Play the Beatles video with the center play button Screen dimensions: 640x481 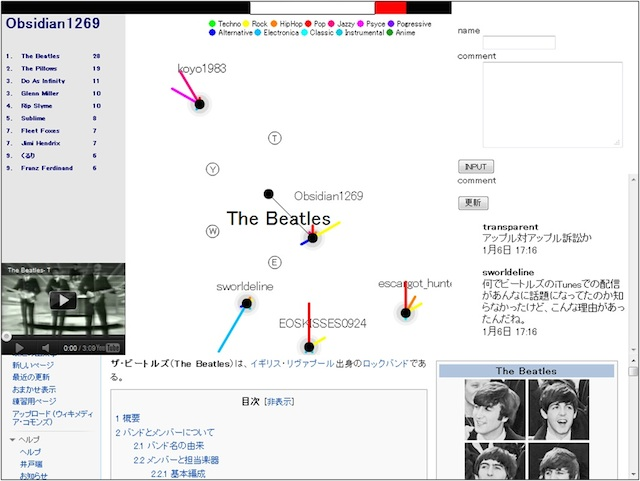(x=63, y=300)
